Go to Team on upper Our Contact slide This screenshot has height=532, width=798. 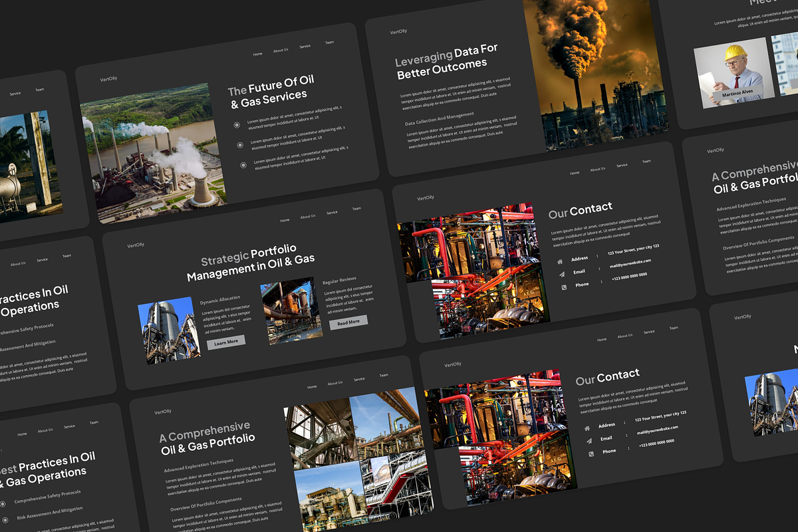(x=646, y=162)
